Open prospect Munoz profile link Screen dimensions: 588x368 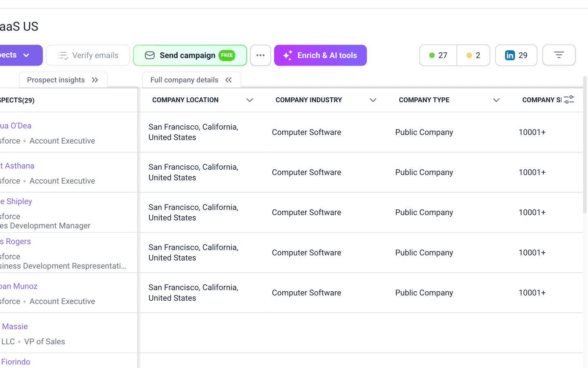pyautogui.click(x=19, y=286)
